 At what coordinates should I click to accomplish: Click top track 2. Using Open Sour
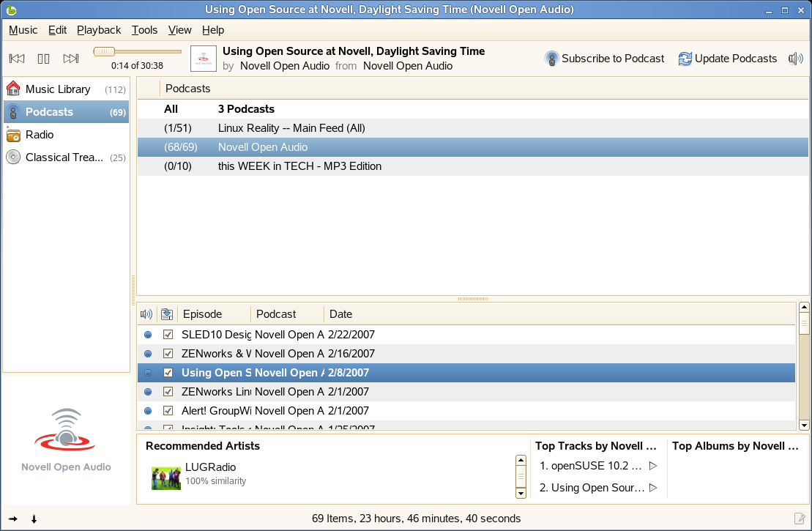tap(592, 488)
